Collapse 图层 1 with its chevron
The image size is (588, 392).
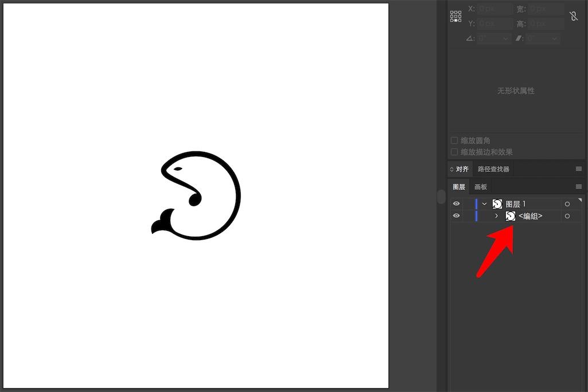[484, 204]
